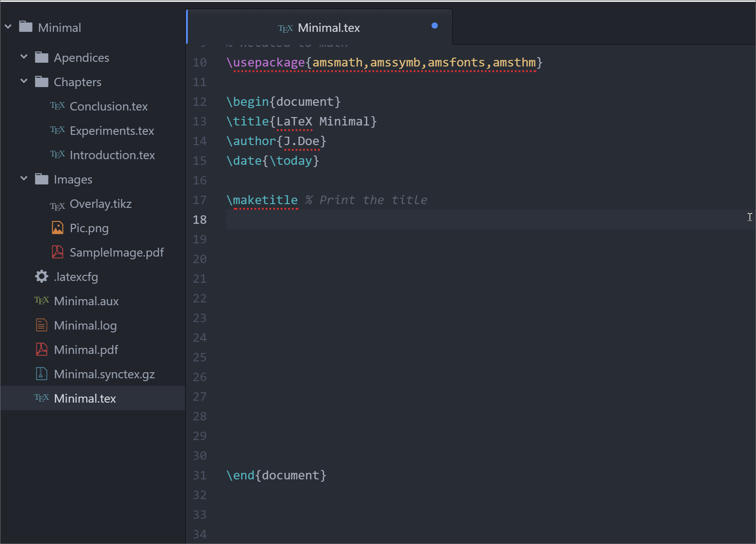Open Experiments.tex from the tree
756x544 pixels.
(x=112, y=131)
